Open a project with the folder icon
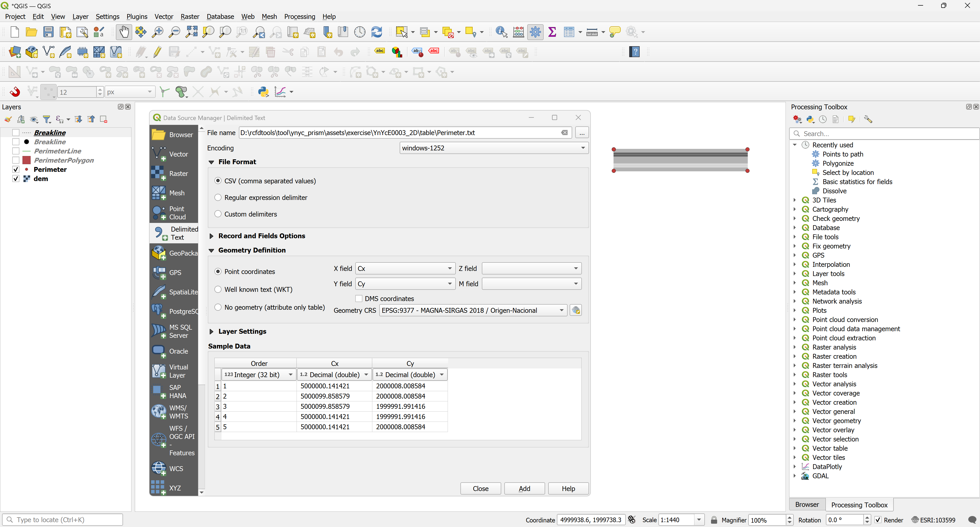 [x=31, y=32]
